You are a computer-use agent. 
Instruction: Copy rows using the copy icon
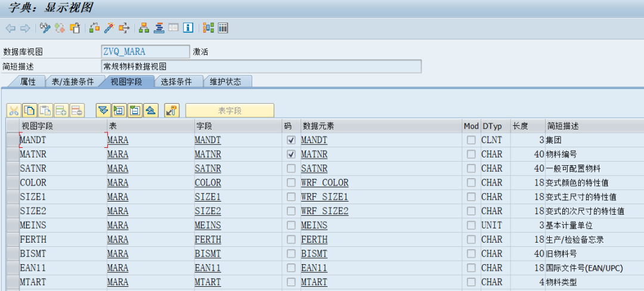tap(30, 110)
